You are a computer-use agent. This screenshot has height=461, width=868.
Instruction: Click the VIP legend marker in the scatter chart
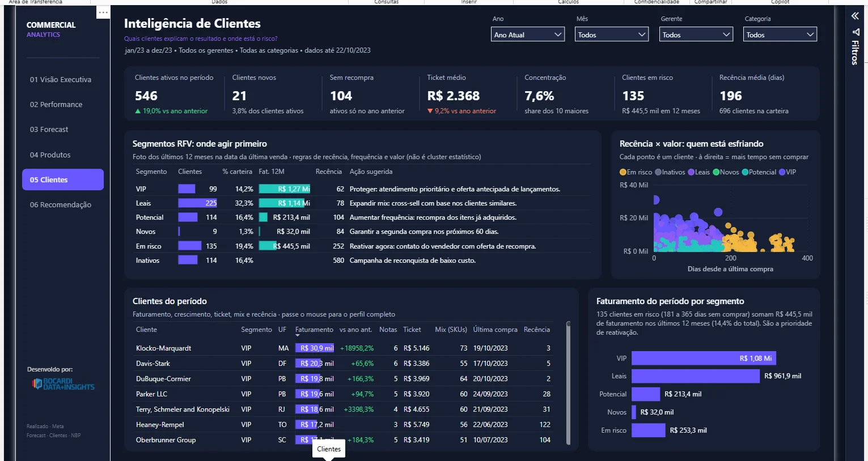pos(782,172)
